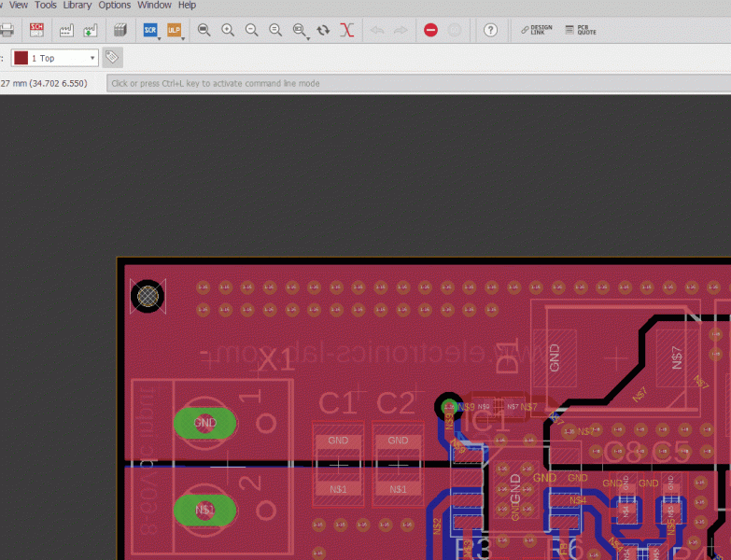Open the SCR script dropdown arrow
731x560 pixels.
click(x=160, y=38)
